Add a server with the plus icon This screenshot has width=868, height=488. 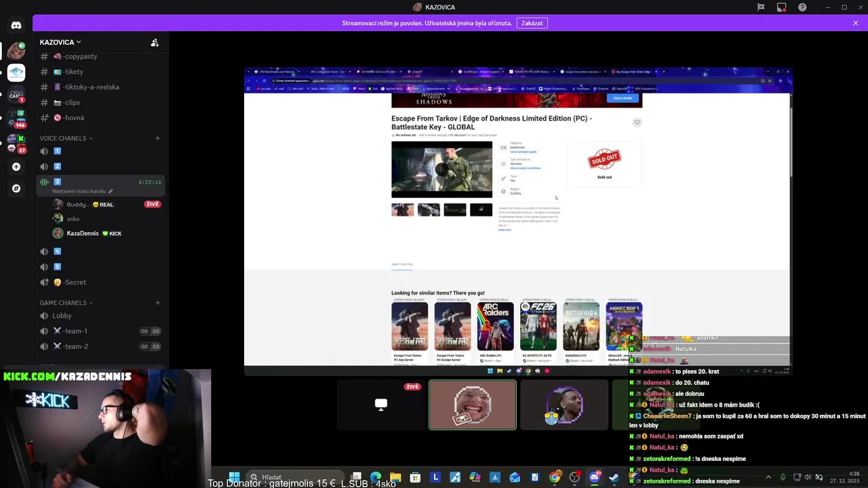click(16, 167)
